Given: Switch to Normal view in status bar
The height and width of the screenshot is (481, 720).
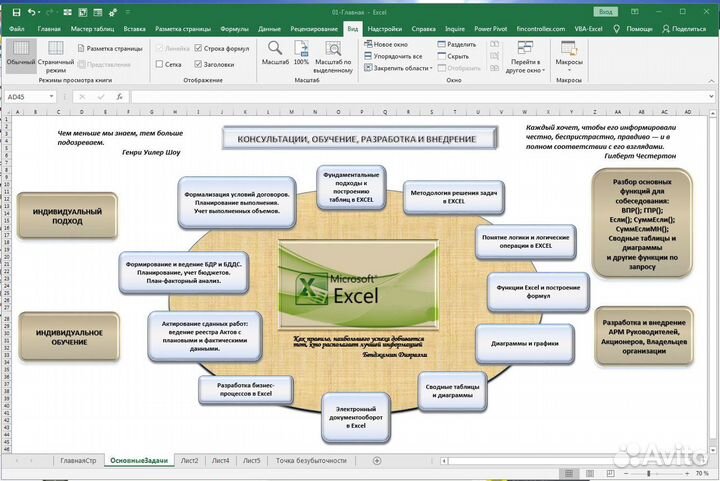Looking at the screenshot, I should [569, 473].
